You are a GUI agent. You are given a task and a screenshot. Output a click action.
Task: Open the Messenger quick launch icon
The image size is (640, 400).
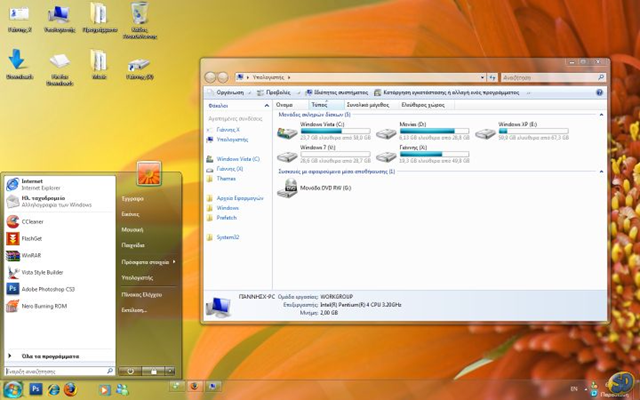coord(122,390)
